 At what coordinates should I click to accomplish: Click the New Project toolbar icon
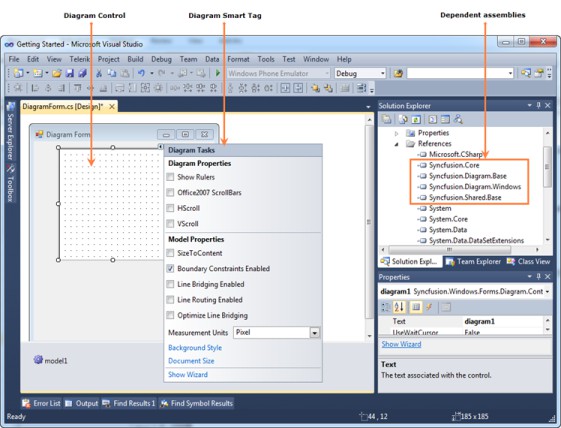[18, 73]
